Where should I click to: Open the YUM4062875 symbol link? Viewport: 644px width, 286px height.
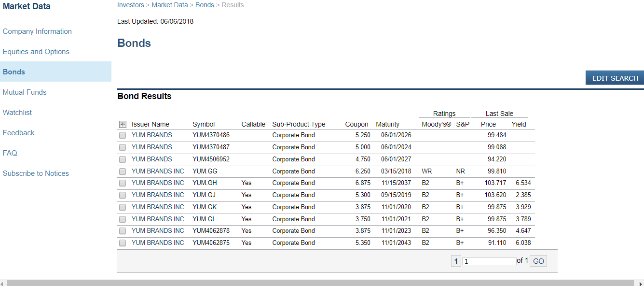tap(211, 243)
